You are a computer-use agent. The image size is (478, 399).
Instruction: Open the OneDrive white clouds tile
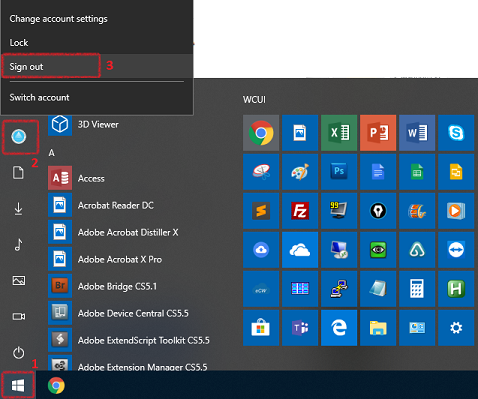[x=300, y=250]
